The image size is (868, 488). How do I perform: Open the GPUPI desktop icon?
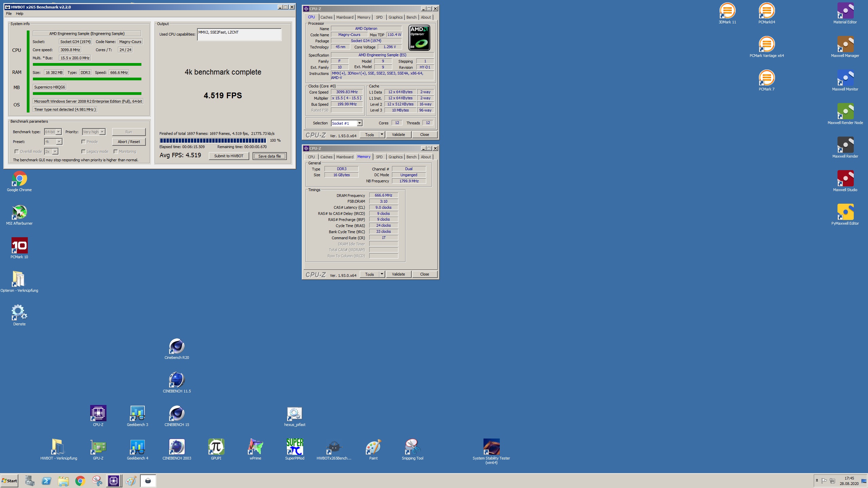point(216,450)
